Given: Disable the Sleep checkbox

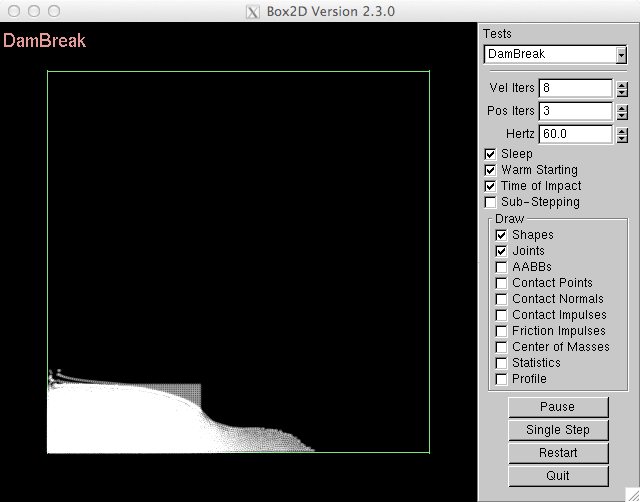Looking at the screenshot, I should 490,154.
